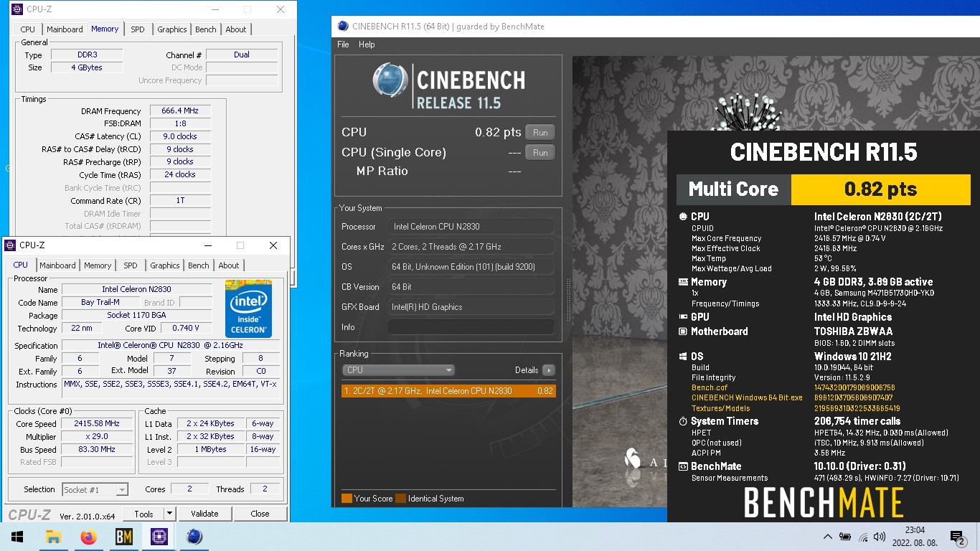Click the Instructions list in CPU-Z
Viewport: 980px width, 551px height.
point(170,388)
